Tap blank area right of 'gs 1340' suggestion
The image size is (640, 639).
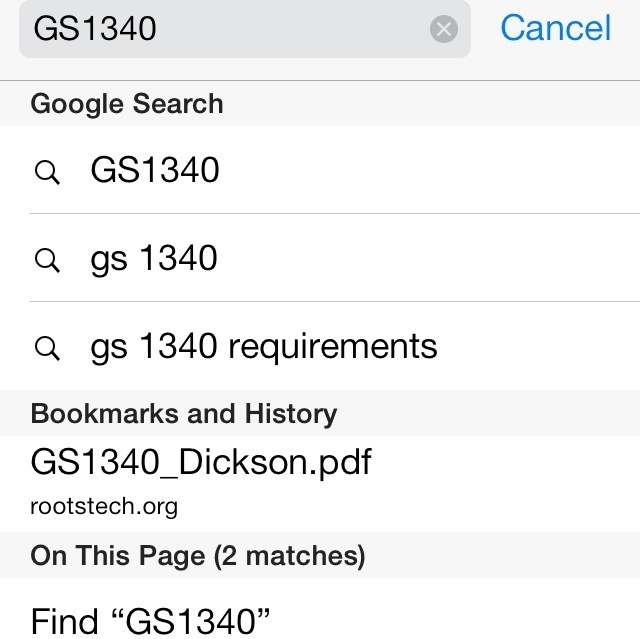click(429, 258)
